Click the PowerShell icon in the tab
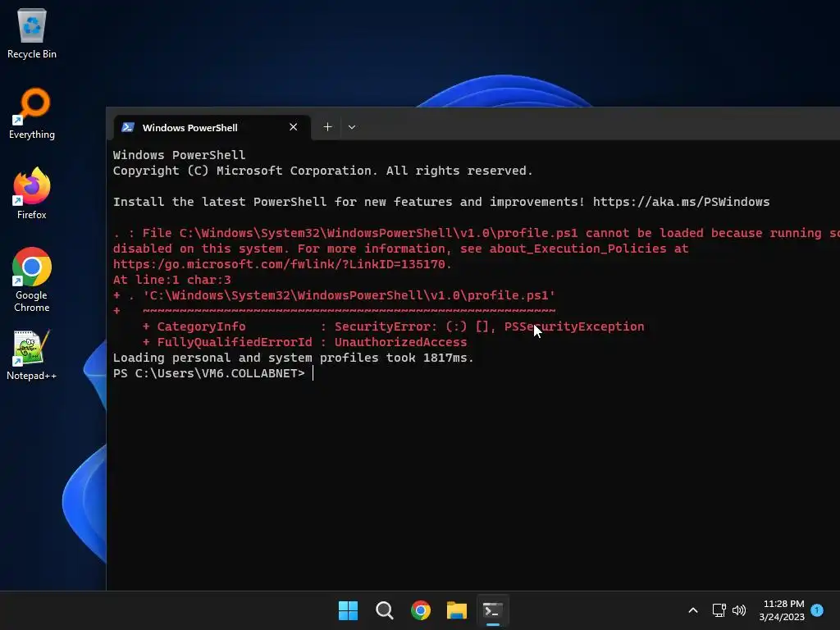840x630 pixels. [x=127, y=127]
